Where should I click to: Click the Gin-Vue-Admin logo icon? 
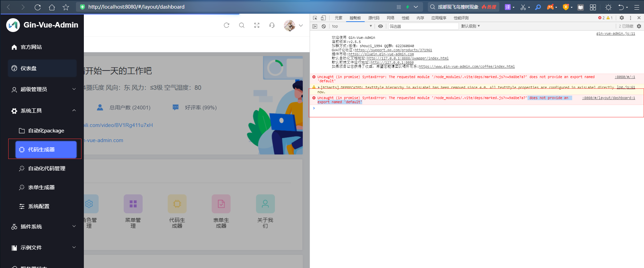point(13,25)
